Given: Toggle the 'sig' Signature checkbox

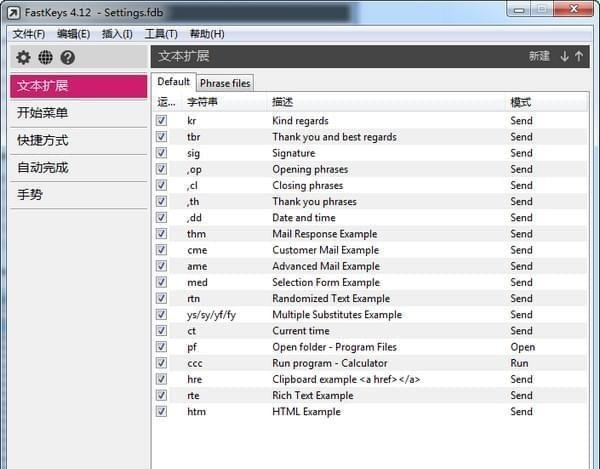Looking at the screenshot, I should (x=161, y=153).
